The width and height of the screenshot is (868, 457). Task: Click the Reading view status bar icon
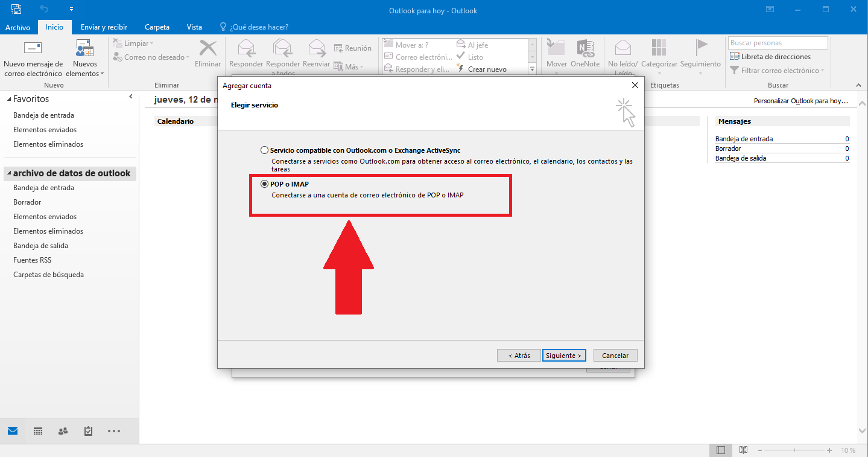pos(744,450)
